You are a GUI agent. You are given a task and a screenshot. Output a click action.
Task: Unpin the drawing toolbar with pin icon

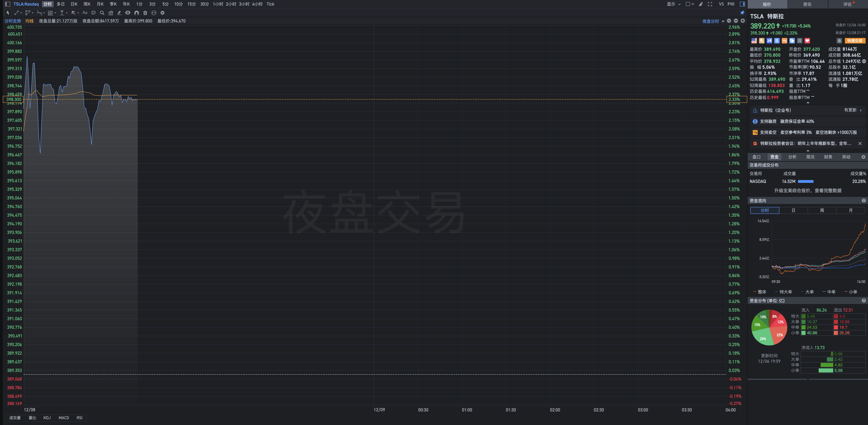point(742,13)
